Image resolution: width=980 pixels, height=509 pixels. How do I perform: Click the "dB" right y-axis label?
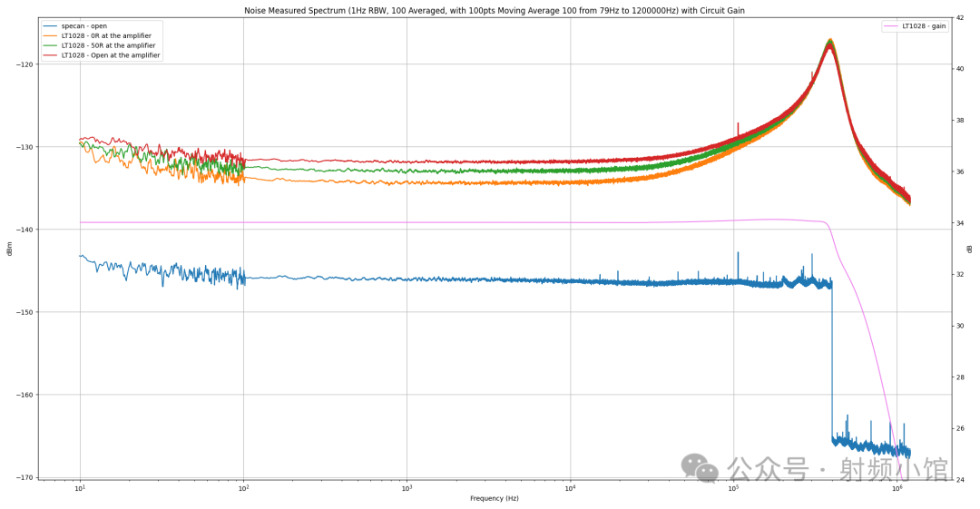click(969, 248)
